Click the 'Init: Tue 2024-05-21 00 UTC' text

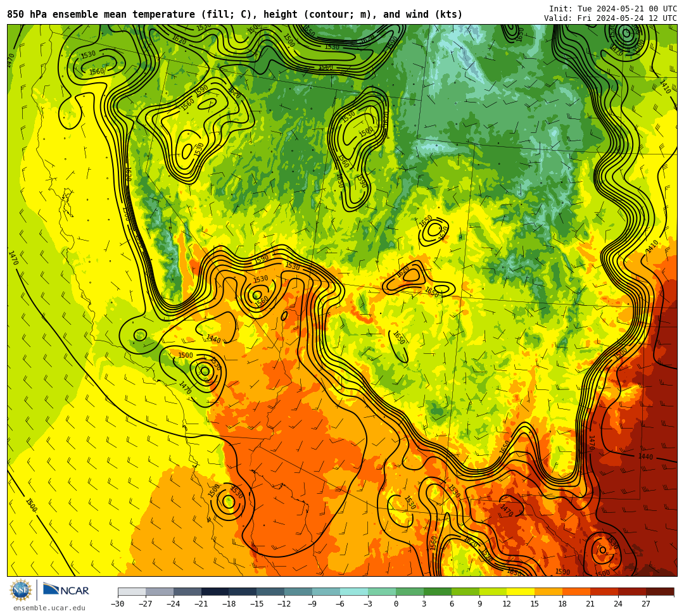[x=613, y=9]
